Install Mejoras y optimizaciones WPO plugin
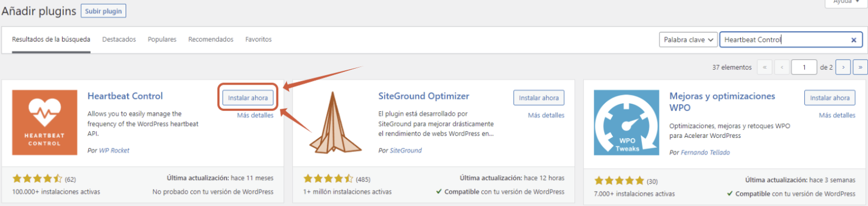This screenshot has width=868, height=206. click(x=830, y=98)
